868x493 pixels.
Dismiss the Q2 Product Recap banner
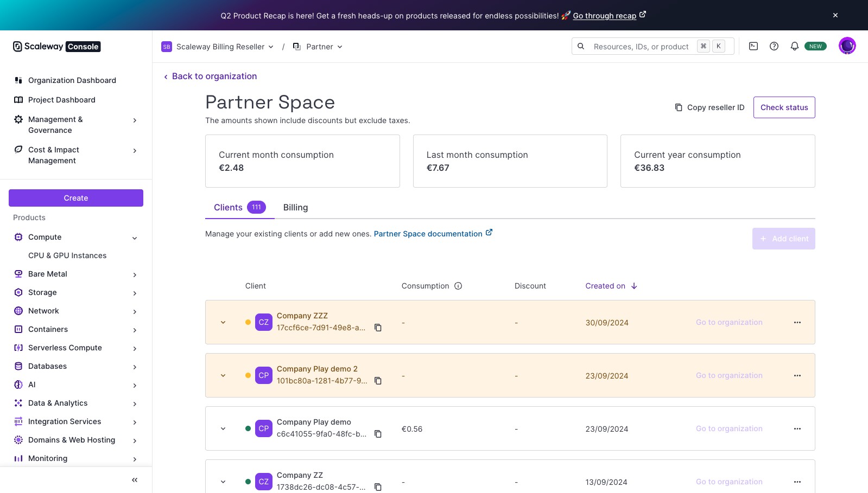click(x=835, y=15)
